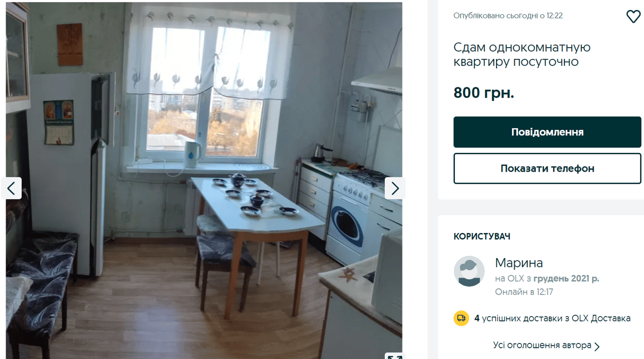Viewport: 644px width, 359px height.
Task: Click на OLX з грудень 2021 text
Action: click(x=547, y=279)
